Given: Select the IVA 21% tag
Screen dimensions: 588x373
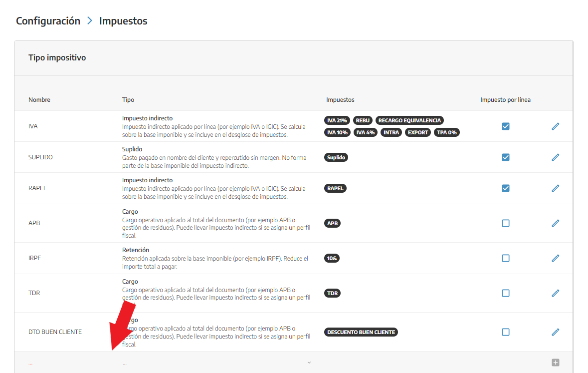Looking at the screenshot, I should pyautogui.click(x=337, y=120).
